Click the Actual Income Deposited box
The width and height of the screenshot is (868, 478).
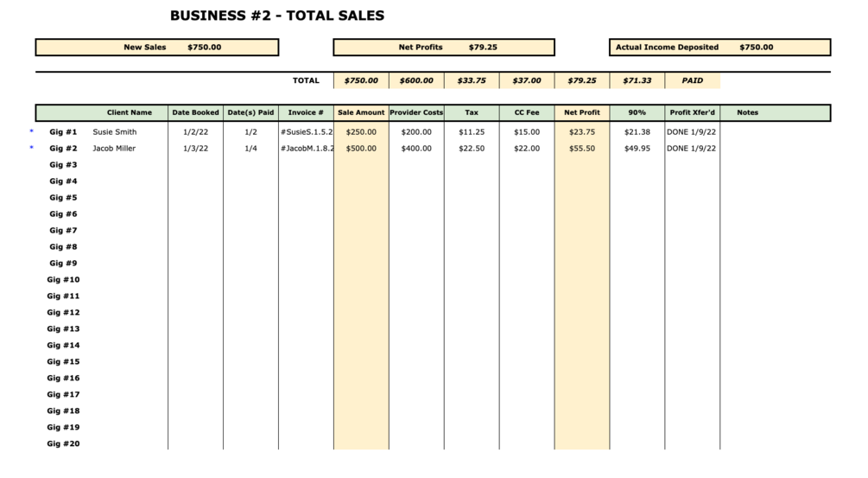pos(720,48)
